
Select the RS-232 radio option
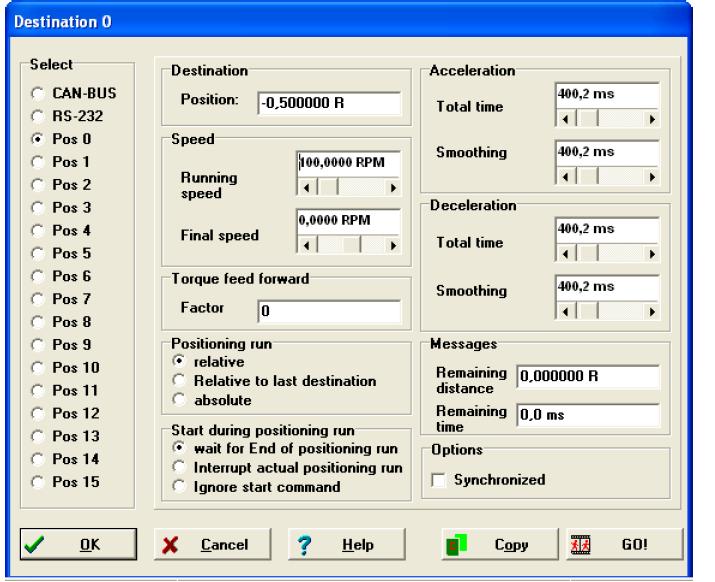click(37, 116)
